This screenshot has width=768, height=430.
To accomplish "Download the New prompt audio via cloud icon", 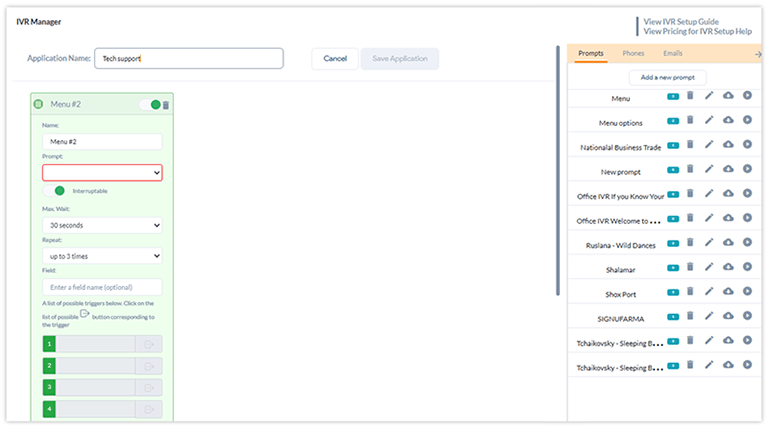I will pyautogui.click(x=728, y=171).
